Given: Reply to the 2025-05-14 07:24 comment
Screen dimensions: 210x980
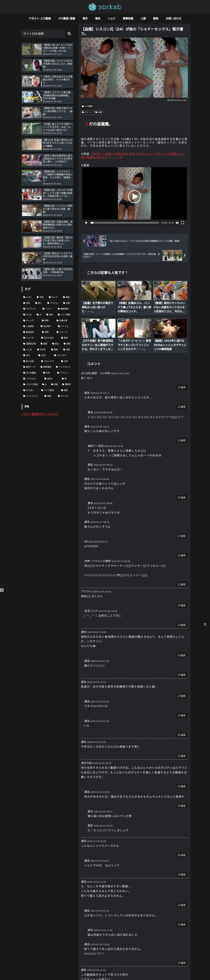Looking at the screenshot, I should pos(182,735).
